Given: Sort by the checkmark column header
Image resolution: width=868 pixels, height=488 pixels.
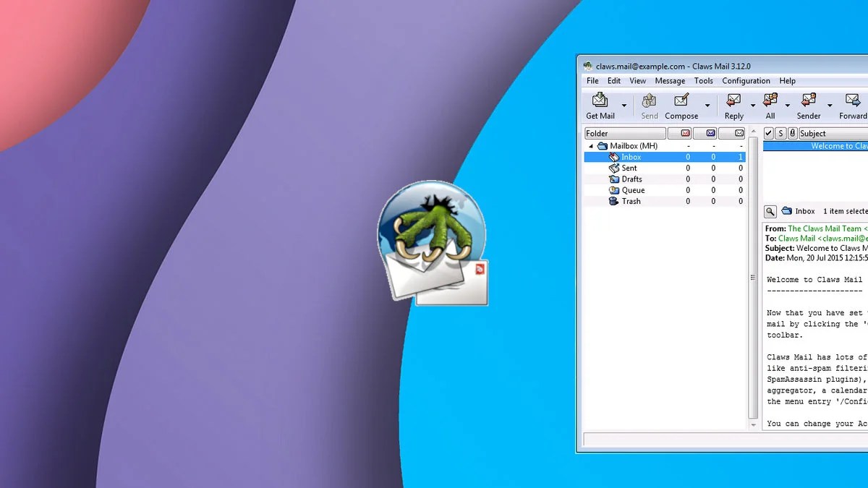Looking at the screenshot, I should 768,133.
